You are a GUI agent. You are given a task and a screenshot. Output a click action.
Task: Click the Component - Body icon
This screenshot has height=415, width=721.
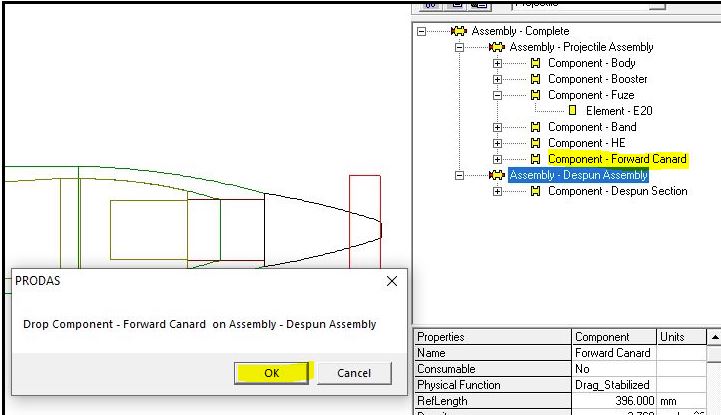[536, 63]
